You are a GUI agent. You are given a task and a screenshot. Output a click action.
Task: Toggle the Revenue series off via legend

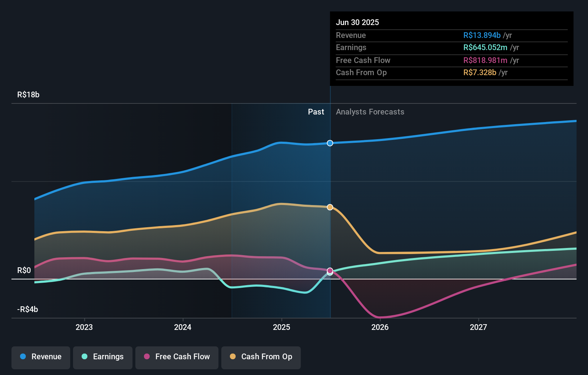click(x=40, y=357)
